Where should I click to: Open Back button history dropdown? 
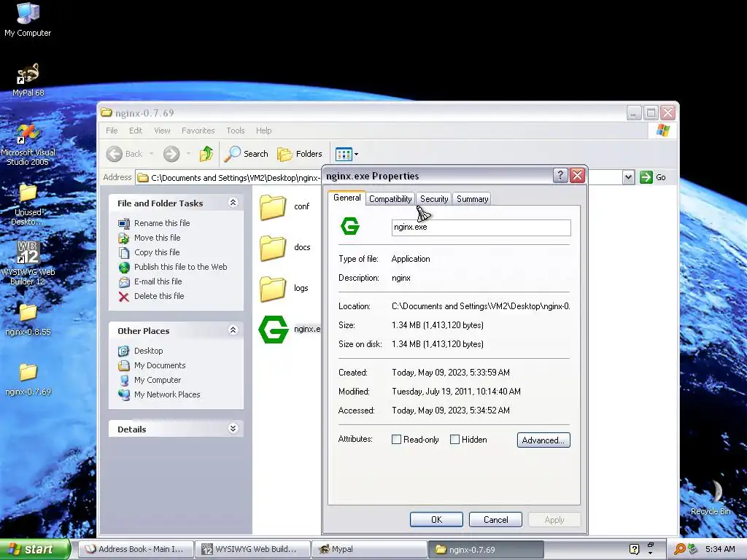pyautogui.click(x=152, y=154)
